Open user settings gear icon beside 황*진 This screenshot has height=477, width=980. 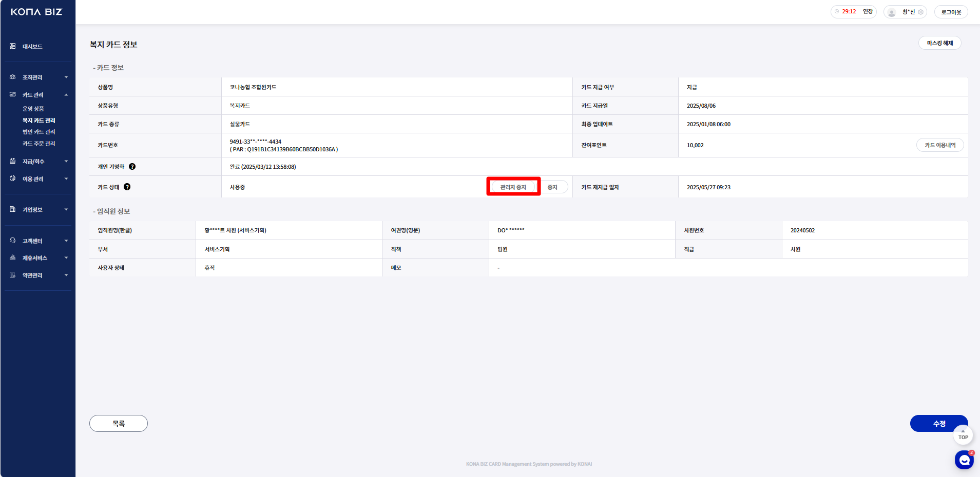pyautogui.click(x=920, y=12)
